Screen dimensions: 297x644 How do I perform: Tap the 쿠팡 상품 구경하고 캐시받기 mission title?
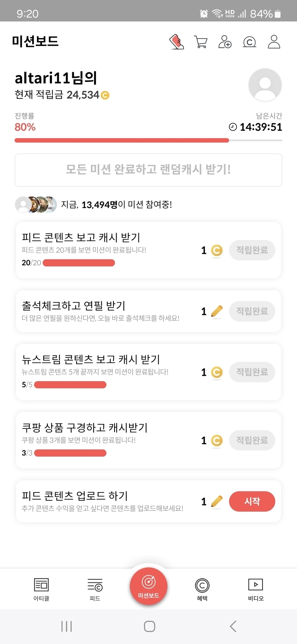tap(85, 427)
